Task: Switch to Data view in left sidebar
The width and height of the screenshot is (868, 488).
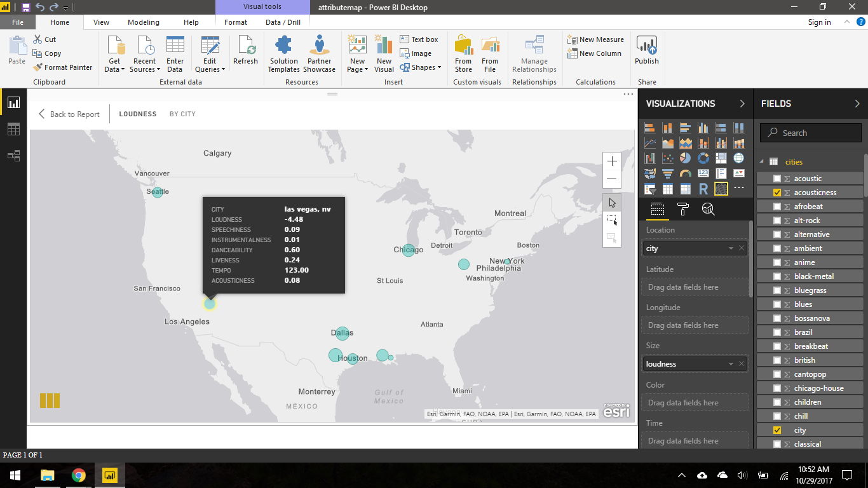Action: (x=13, y=129)
